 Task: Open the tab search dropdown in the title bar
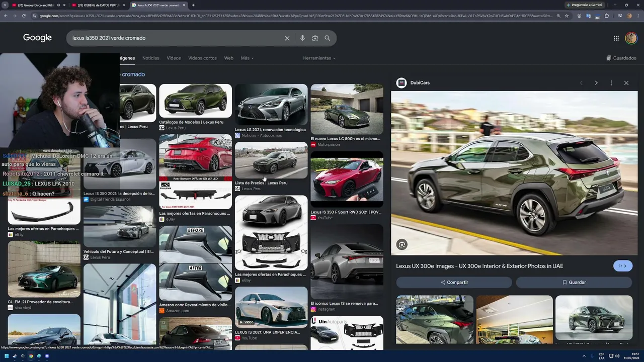point(5,5)
